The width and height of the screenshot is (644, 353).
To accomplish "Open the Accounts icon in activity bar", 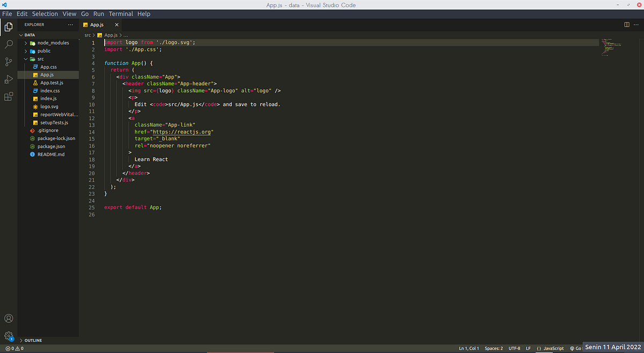I will [9, 319].
